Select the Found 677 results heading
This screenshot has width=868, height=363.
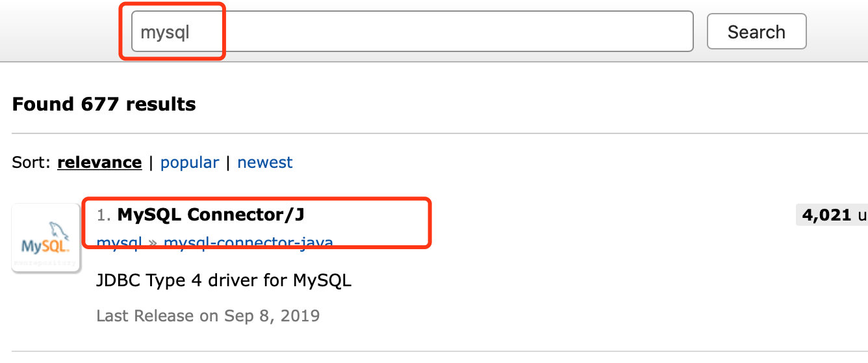104,104
